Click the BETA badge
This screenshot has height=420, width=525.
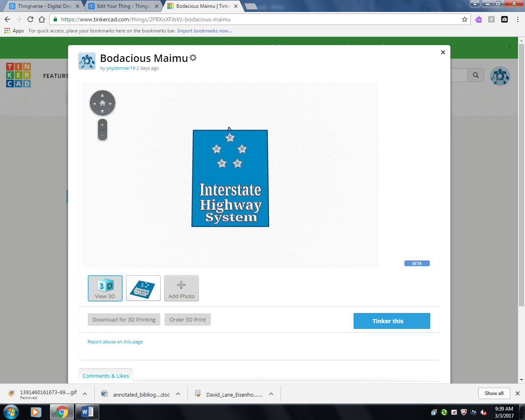[417, 263]
